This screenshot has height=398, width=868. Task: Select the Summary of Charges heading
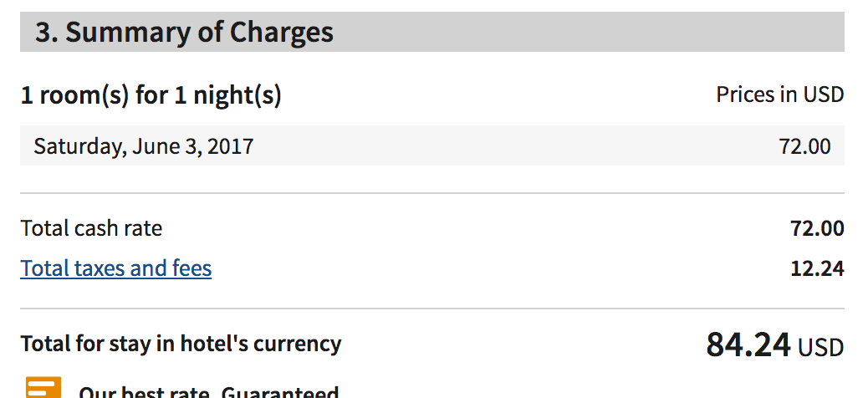[x=184, y=32]
